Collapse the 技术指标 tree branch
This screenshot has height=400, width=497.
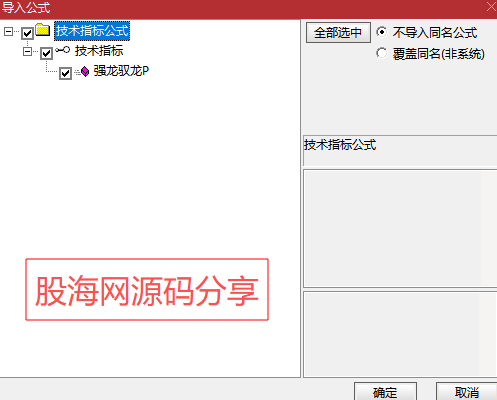[x=28, y=52]
